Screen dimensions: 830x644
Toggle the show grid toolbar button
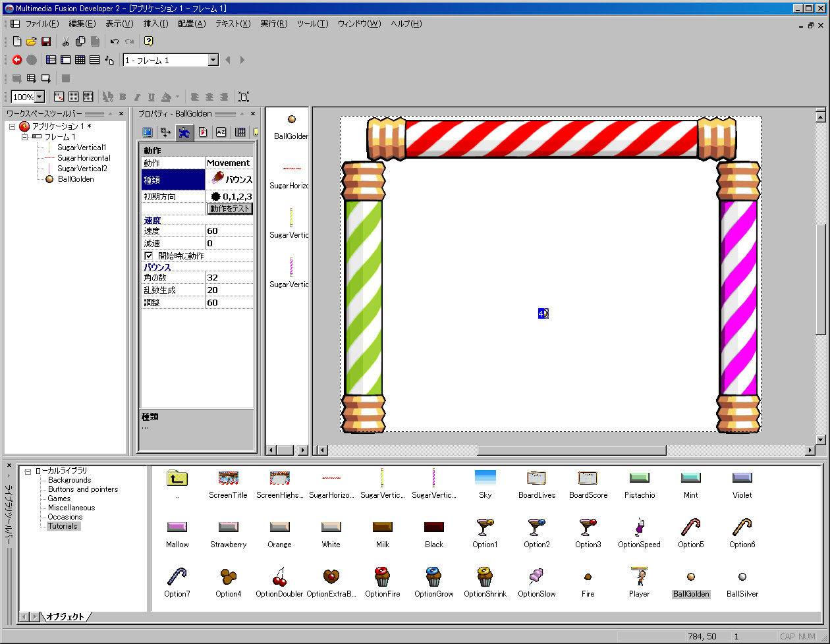point(74,97)
